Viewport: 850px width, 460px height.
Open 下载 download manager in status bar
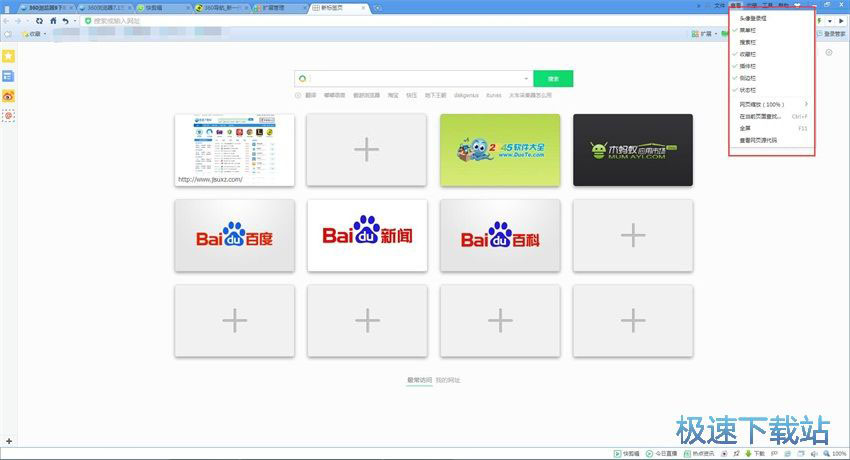[x=755, y=453]
